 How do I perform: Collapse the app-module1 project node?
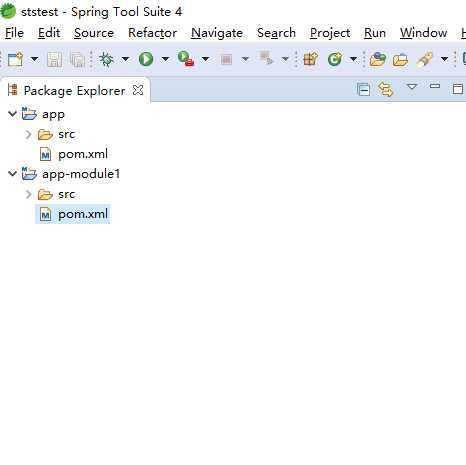(x=12, y=174)
